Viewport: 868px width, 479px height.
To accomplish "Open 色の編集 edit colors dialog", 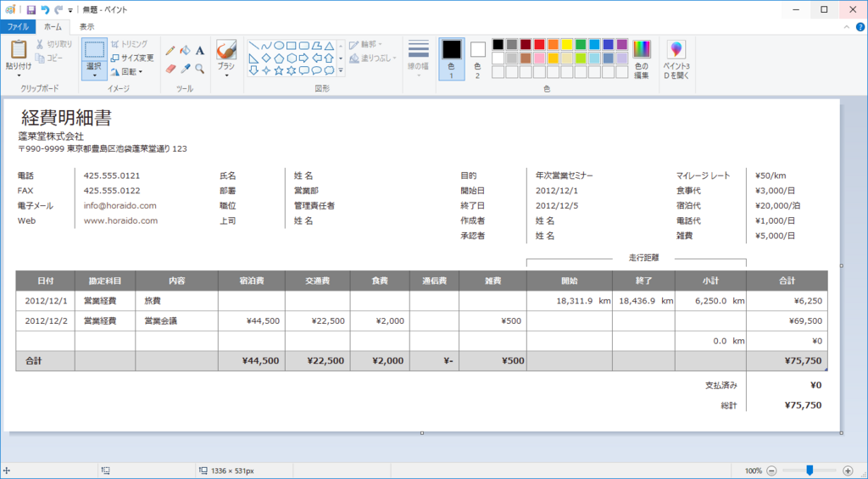I will click(643, 59).
